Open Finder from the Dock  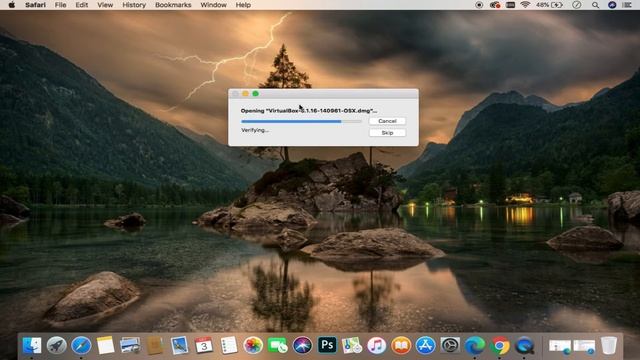[x=32, y=345]
